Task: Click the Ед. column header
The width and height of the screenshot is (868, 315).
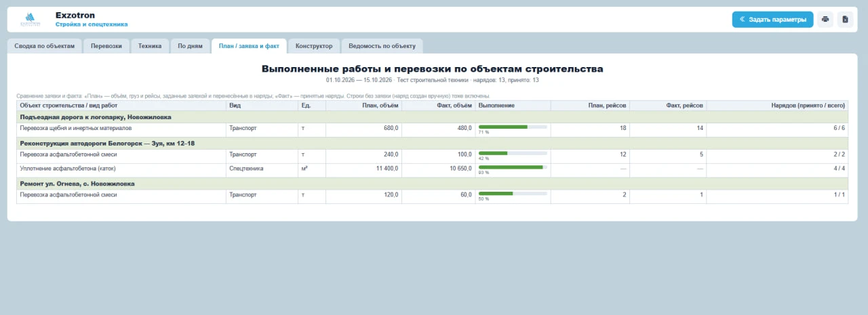Action: pos(312,106)
